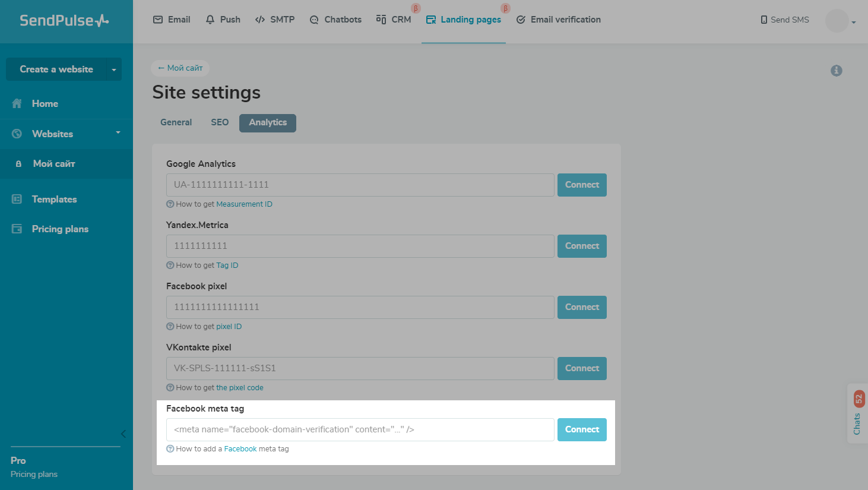
Task: Open the user account avatar menu
Action: (837, 21)
